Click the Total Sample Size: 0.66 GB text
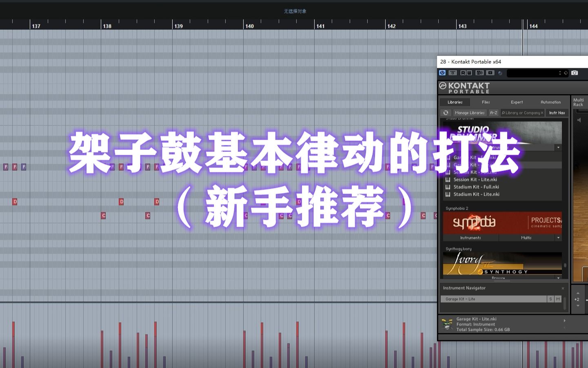 (x=483, y=330)
